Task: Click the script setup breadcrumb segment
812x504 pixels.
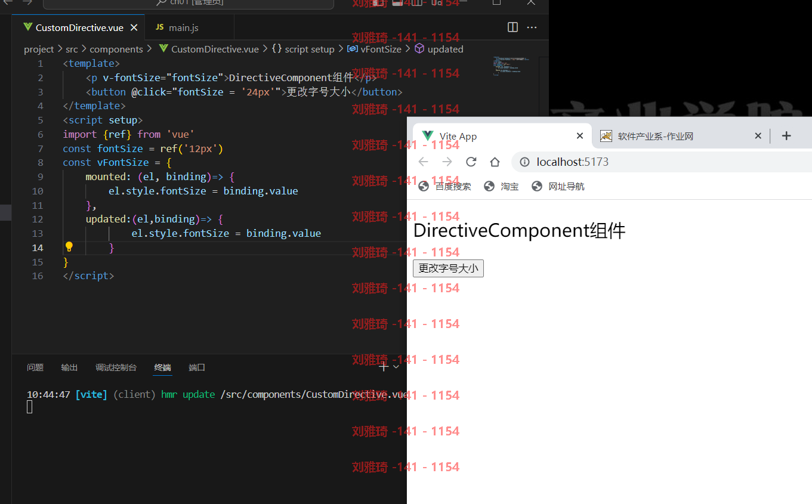Action: pyautogui.click(x=303, y=49)
